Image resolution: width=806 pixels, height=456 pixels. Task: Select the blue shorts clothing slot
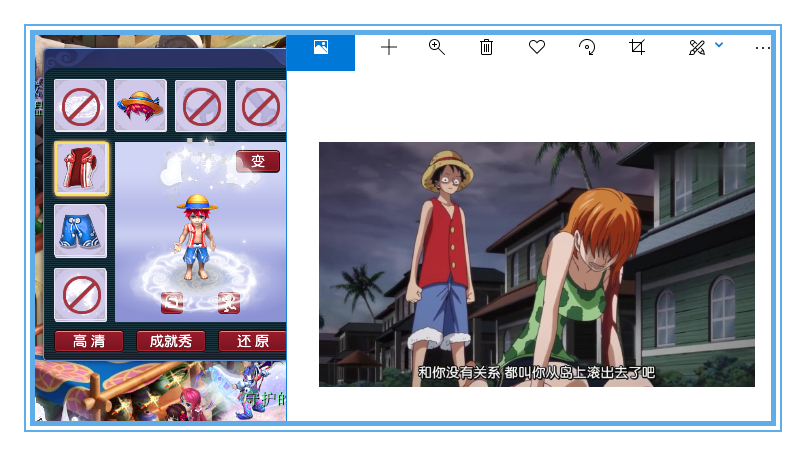click(x=81, y=231)
